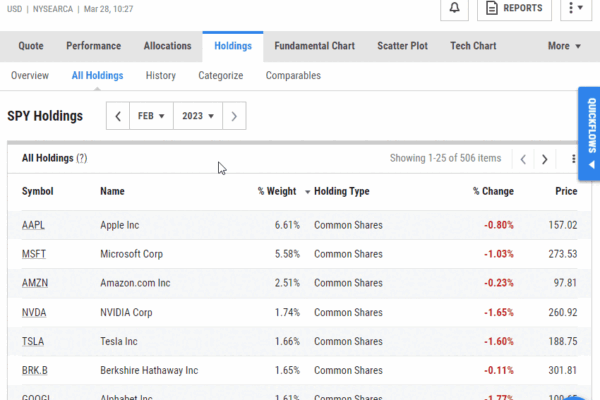
Task: Expand the QUICKFLOWS side panel
Action: pos(589,133)
